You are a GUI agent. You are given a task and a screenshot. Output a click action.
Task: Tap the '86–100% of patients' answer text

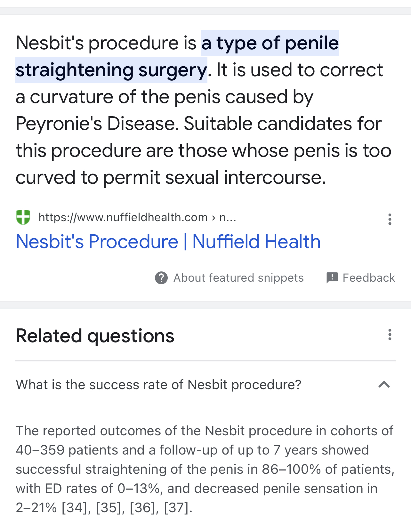click(328, 469)
